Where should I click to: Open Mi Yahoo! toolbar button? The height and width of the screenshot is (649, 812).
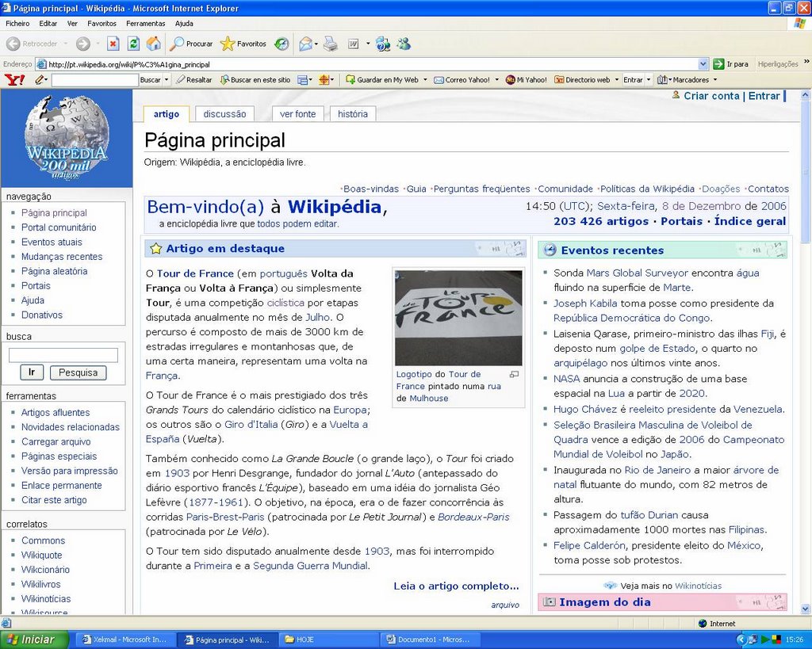(x=527, y=80)
